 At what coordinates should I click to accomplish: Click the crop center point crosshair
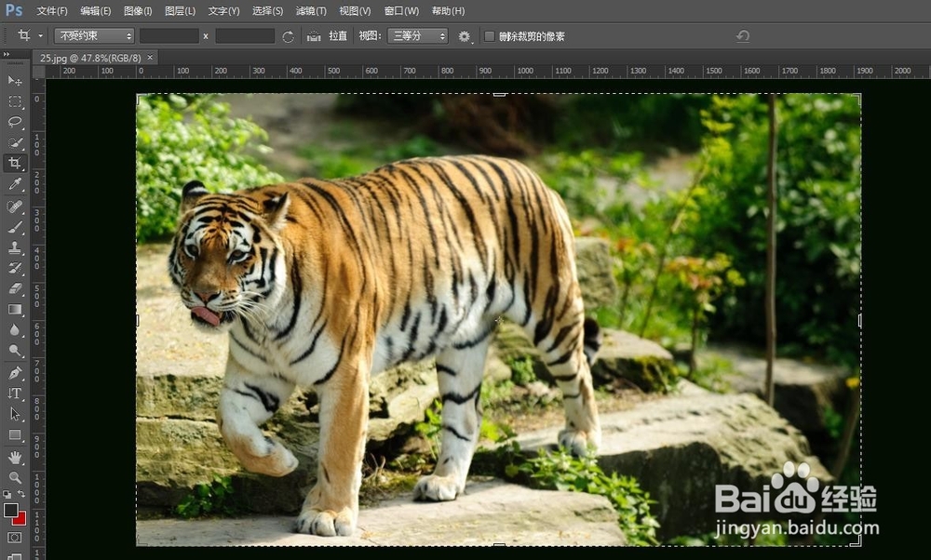[499, 320]
